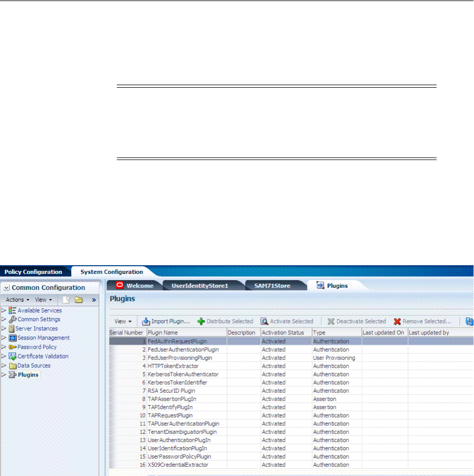Click the Common Settings wrench icon
This screenshot has height=476, width=474.
[12, 320]
